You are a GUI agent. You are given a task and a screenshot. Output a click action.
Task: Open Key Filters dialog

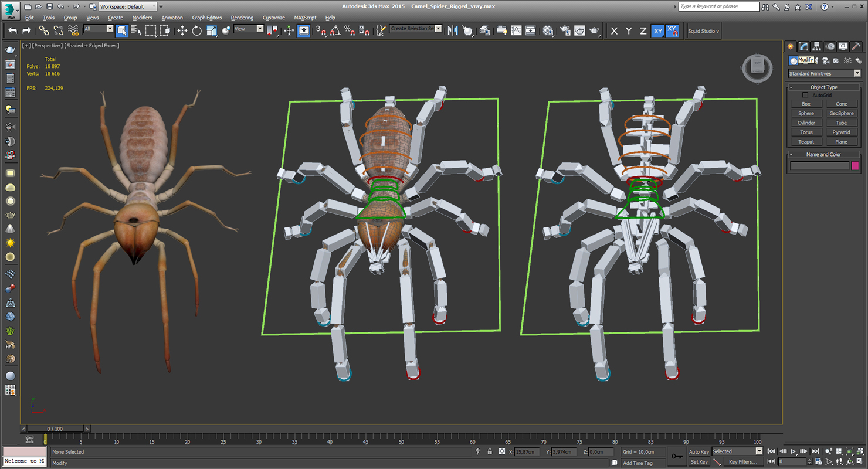(x=742, y=462)
